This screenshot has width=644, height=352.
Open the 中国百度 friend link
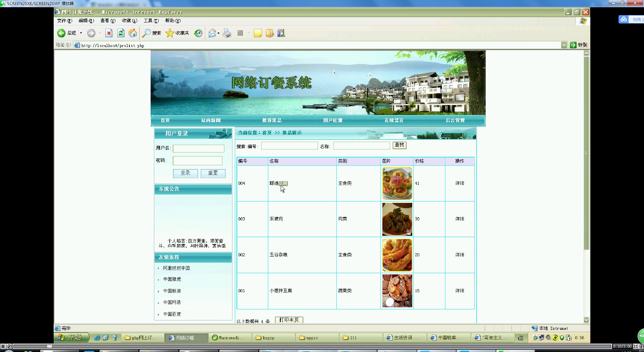pos(172,314)
